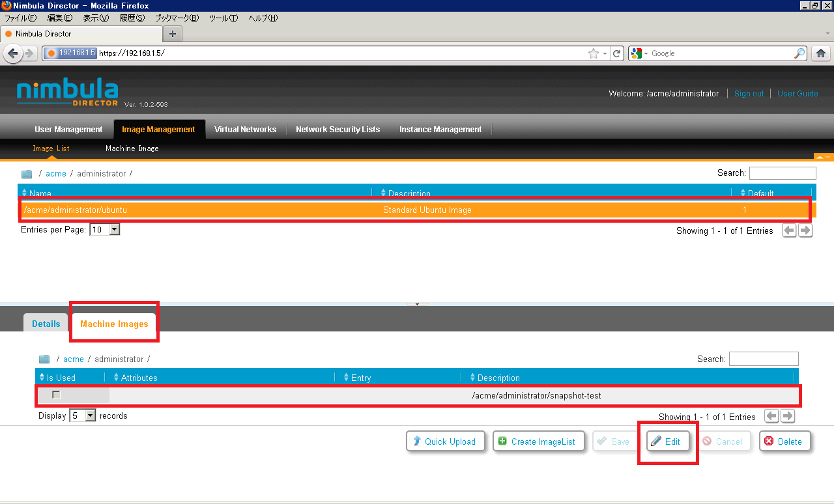Open a new tab with plus button
The image size is (834, 504).
click(x=173, y=34)
